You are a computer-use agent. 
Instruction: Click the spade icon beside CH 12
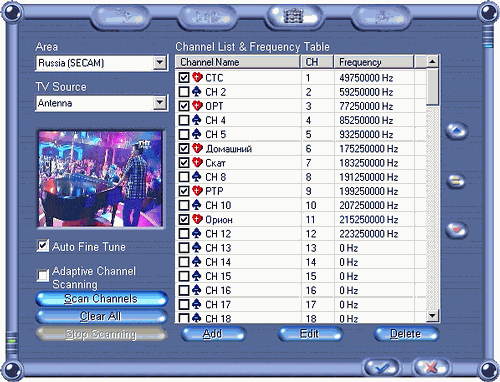coord(197,233)
